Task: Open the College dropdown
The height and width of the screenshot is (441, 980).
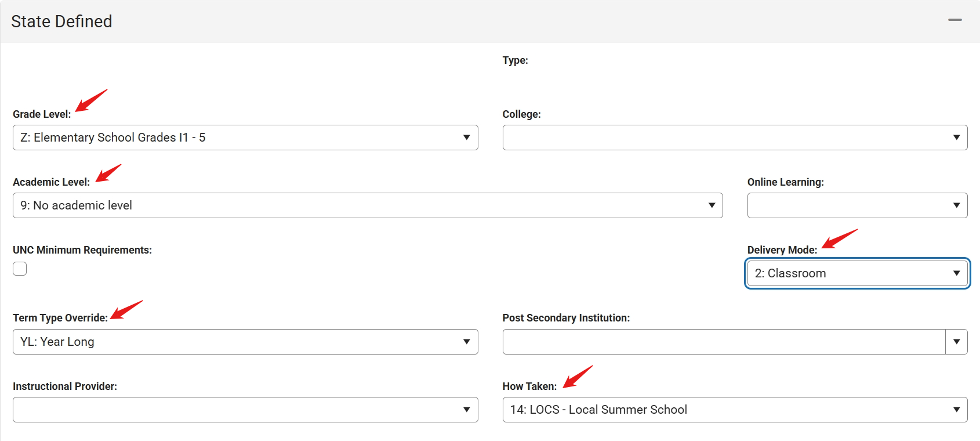Action: click(x=735, y=138)
